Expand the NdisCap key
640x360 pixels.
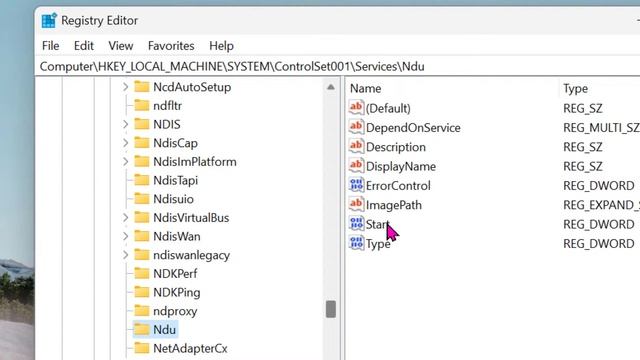[125, 143]
